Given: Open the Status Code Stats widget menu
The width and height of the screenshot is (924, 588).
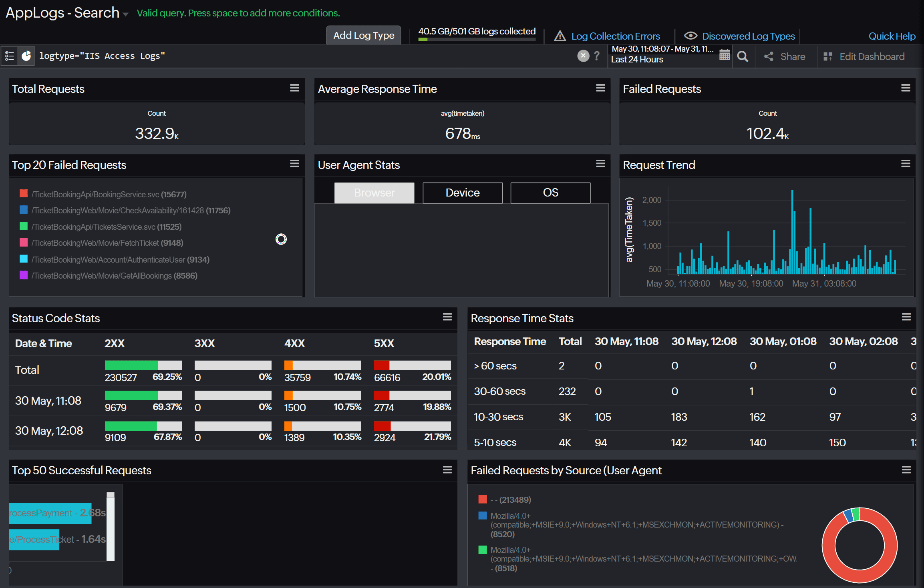Looking at the screenshot, I should 447,317.
